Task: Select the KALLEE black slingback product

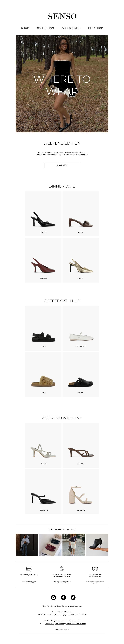Action: 43,214
